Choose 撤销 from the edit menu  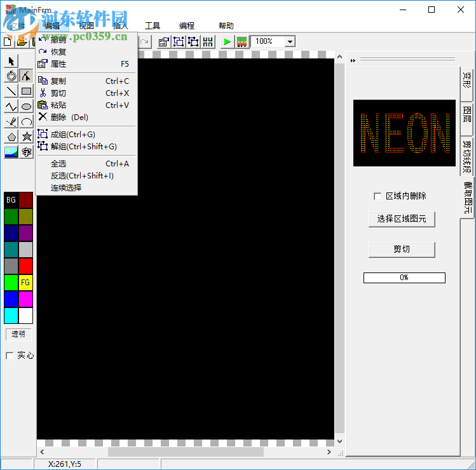(86, 40)
